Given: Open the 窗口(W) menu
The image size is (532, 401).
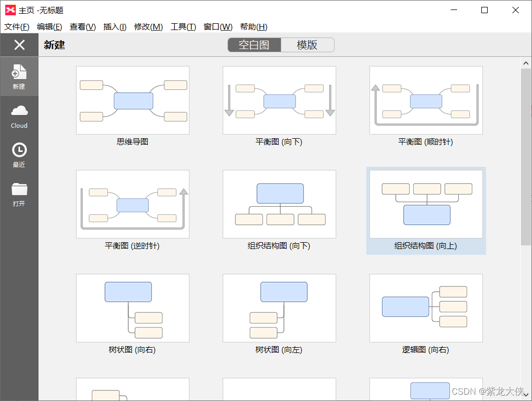Looking at the screenshot, I should pyautogui.click(x=218, y=27).
